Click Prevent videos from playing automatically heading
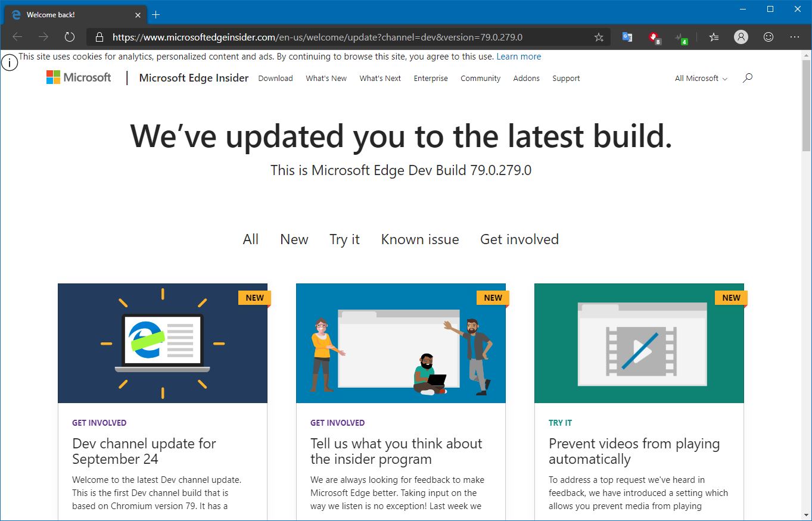 pos(634,451)
